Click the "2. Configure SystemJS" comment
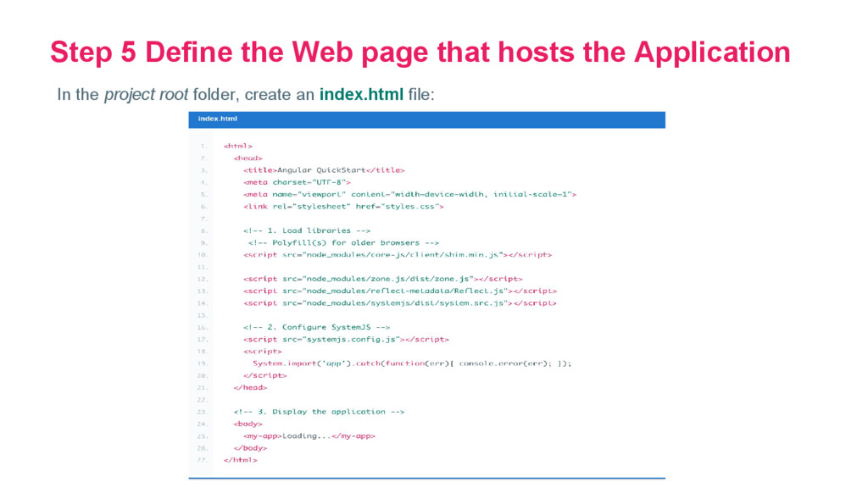 click(317, 328)
